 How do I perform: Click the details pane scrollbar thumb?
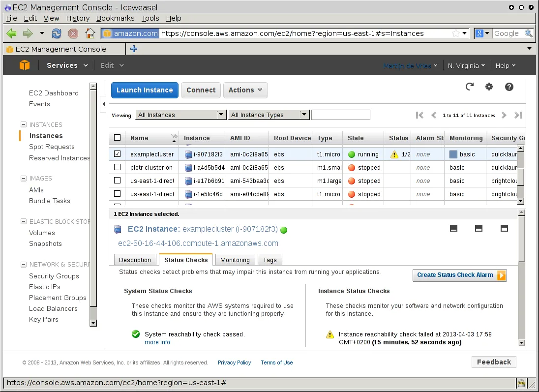(x=521, y=239)
